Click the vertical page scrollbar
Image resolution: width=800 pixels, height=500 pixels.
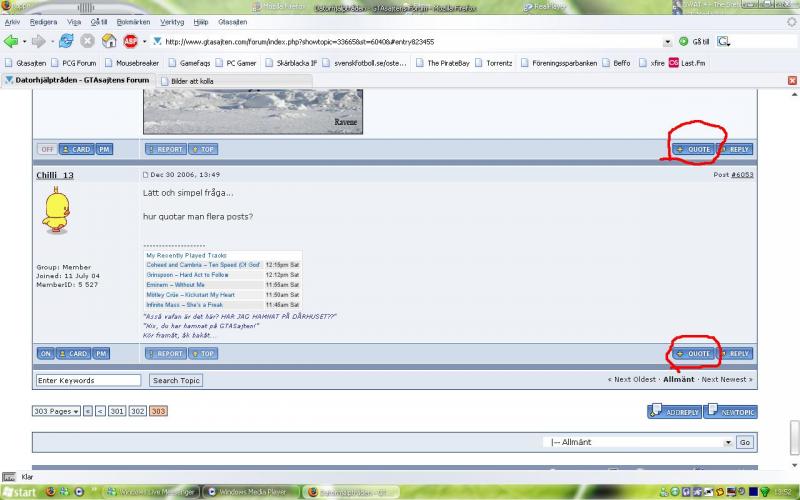point(794,250)
